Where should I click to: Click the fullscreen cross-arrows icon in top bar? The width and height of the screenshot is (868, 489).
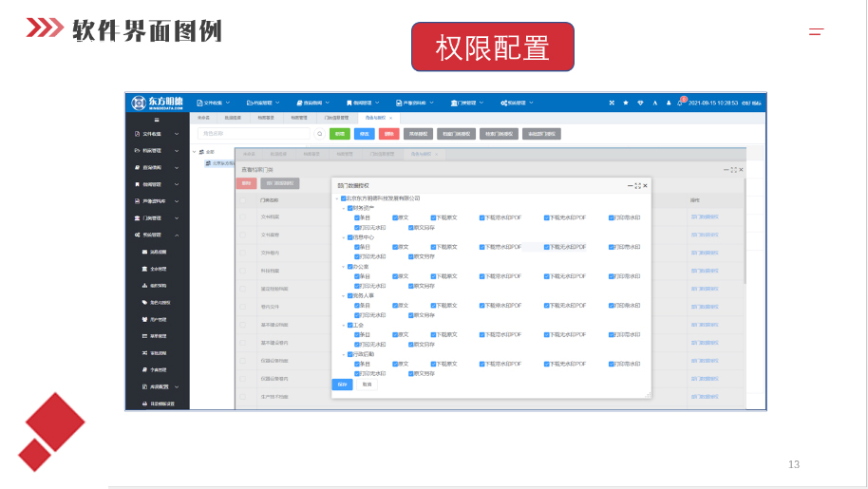point(612,103)
